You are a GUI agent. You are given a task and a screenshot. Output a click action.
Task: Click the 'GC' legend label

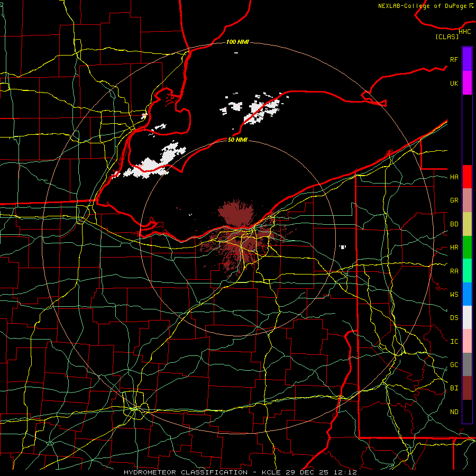coord(454,365)
